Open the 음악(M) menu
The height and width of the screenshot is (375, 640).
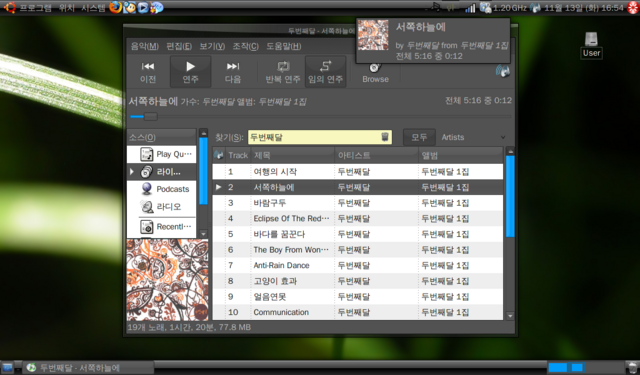click(144, 46)
